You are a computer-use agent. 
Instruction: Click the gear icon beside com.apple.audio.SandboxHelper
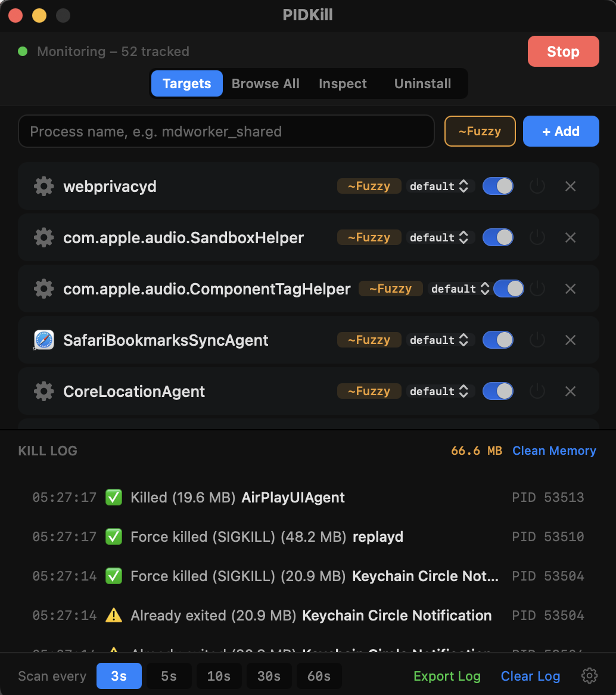[44, 238]
